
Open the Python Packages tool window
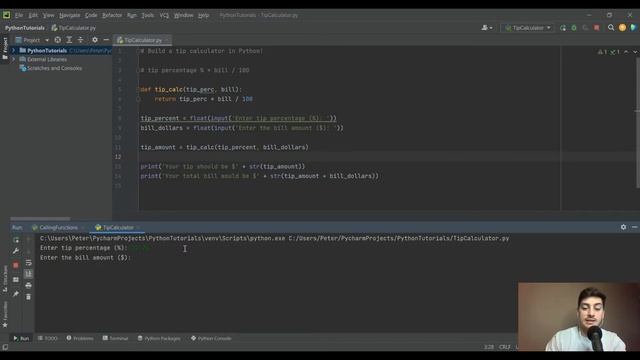159,338
